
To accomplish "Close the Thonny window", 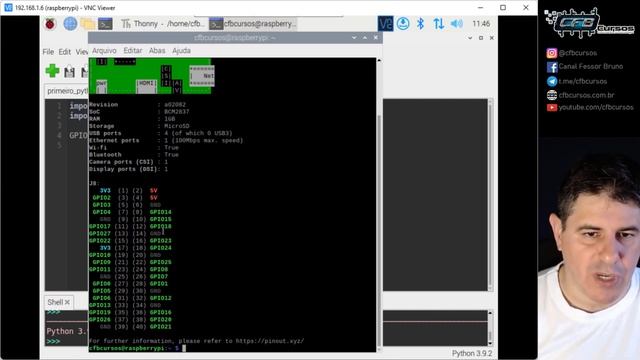I will (491, 38).
